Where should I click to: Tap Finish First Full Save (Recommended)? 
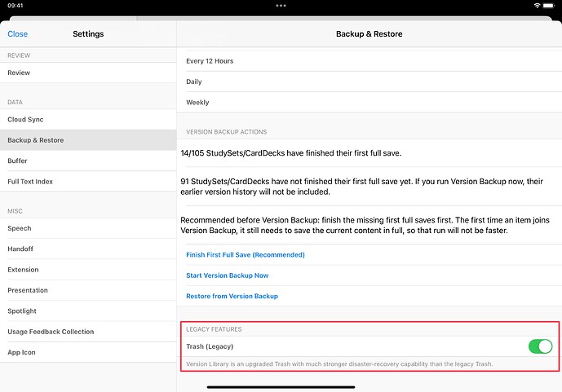pos(246,255)
